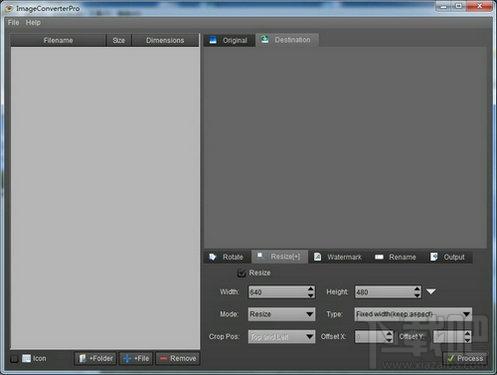Viewport: 497px width, 375px height.
Task: Click the Process button
Action: (x=465, y=358)
